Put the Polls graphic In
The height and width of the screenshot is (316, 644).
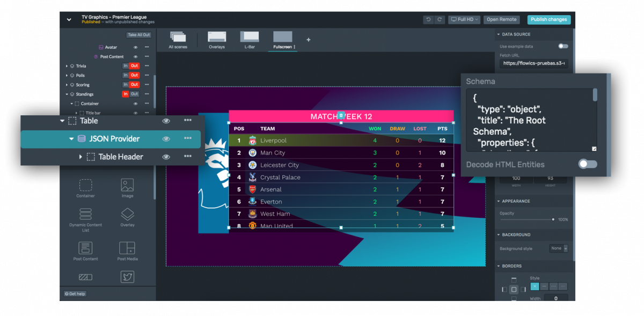coord(126,75)
